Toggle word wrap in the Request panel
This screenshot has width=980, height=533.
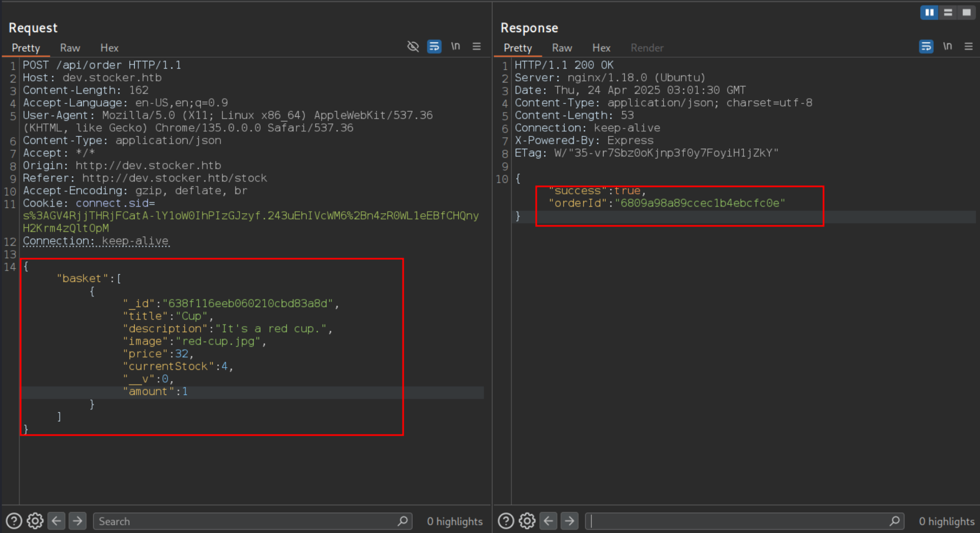pos(434,46)
